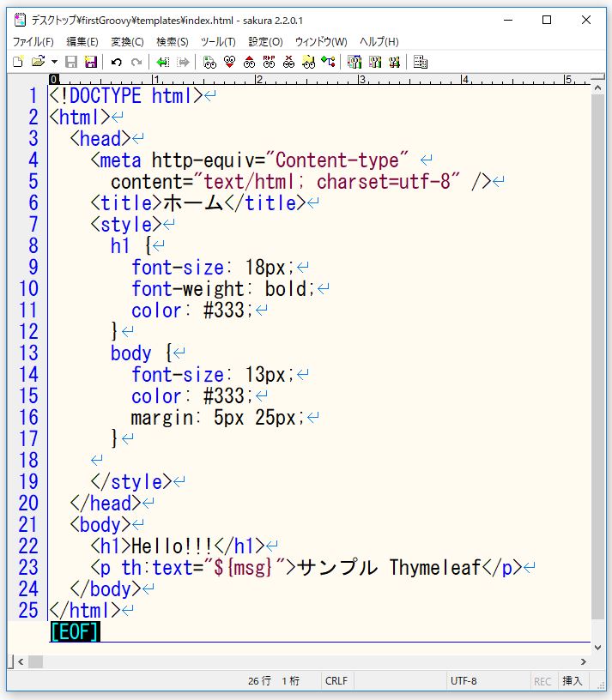Image resolution: width=612 pixels, height=700 pixels.
Task: Click line number 1 in the gutter
Action: click(x=33, y=95)
